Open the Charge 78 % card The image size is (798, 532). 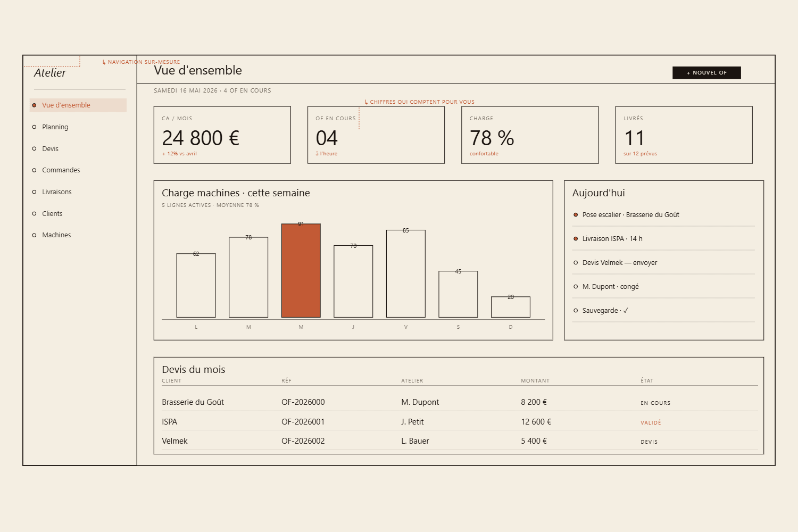coord(530,135)
